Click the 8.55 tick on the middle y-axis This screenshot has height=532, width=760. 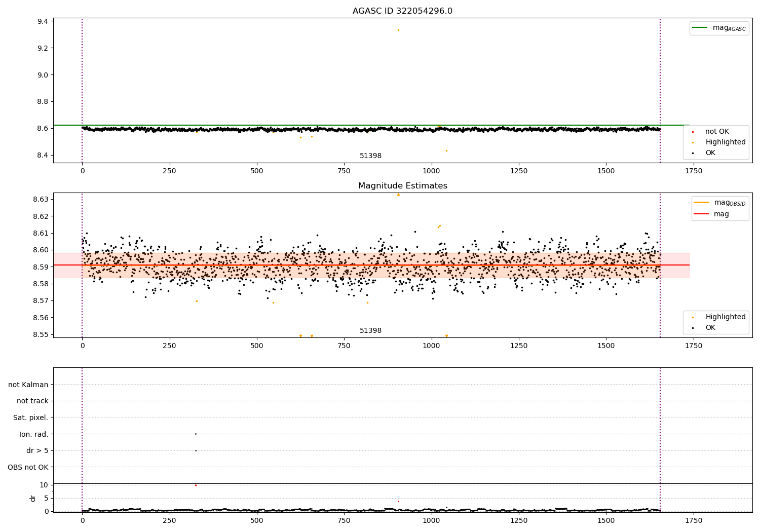pyautogui.click(x=41, y=334)
